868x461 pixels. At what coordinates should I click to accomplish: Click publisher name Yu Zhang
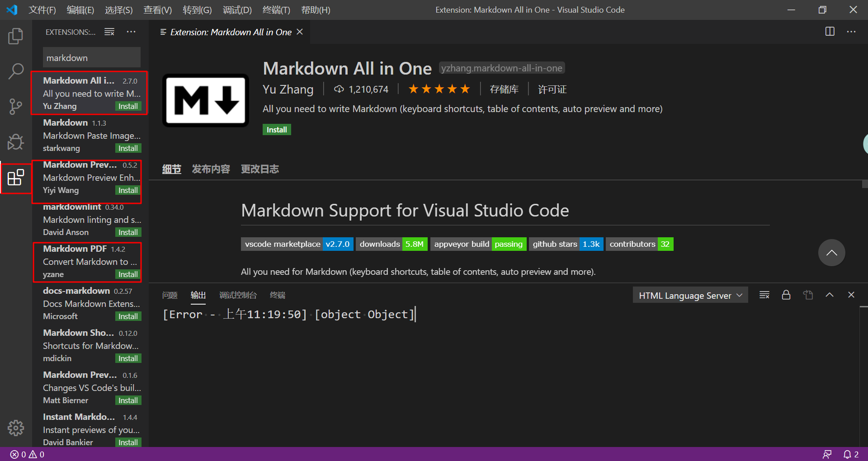point(288,89)
